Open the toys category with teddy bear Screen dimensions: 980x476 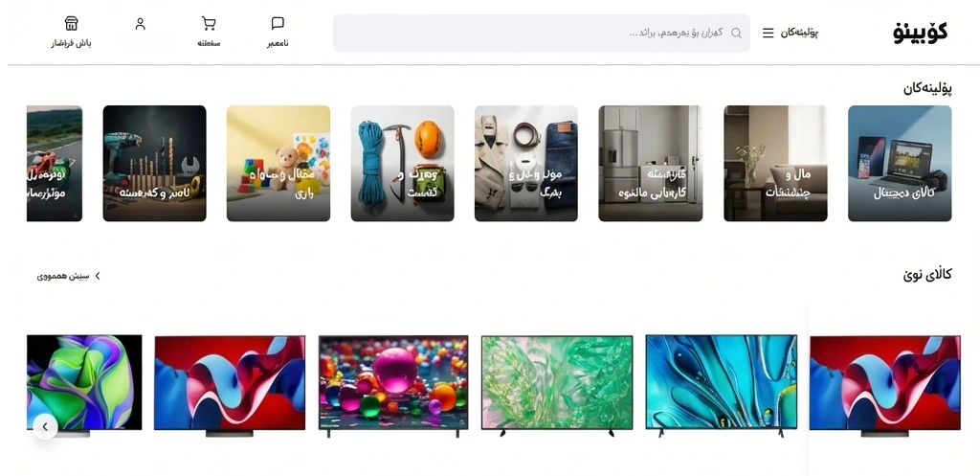tap(278, 163)
